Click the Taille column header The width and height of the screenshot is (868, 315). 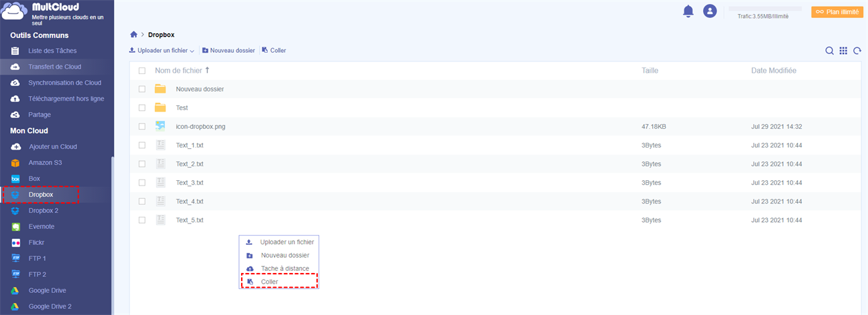(650, 70)
